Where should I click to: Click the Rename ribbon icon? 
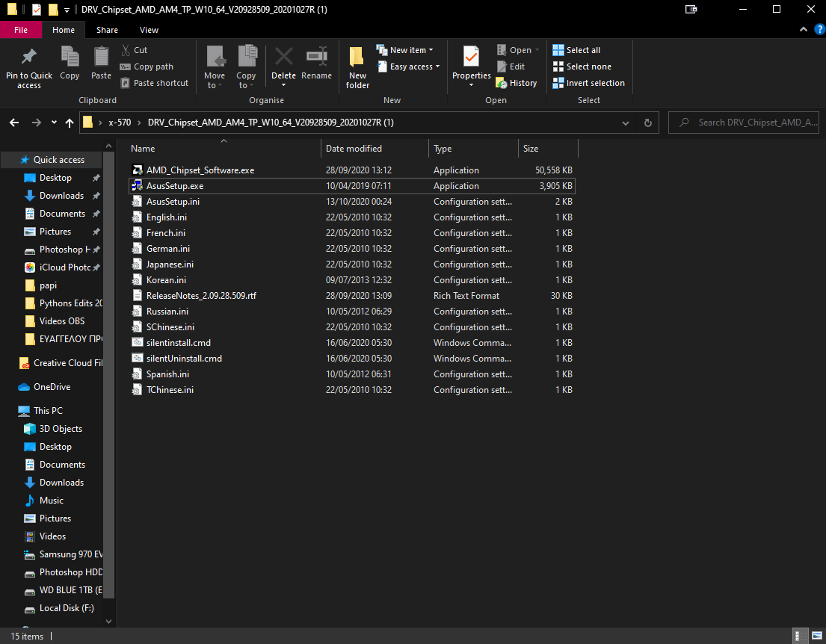(317, 57)
